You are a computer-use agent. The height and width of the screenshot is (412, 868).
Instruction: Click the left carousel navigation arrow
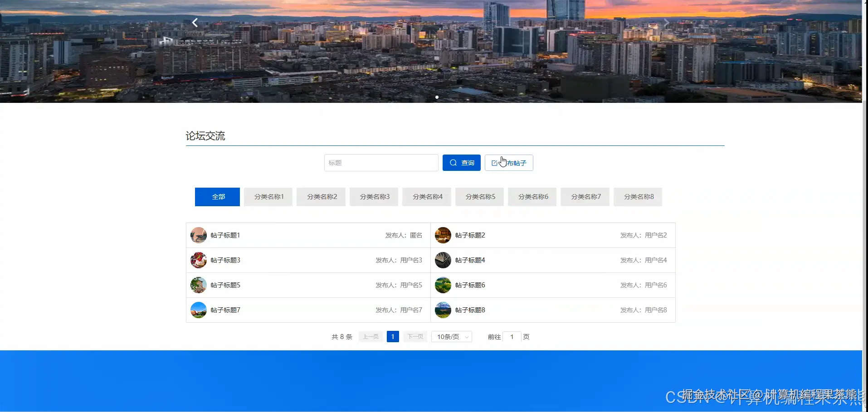pyautogui.click(x=195, y=22)
